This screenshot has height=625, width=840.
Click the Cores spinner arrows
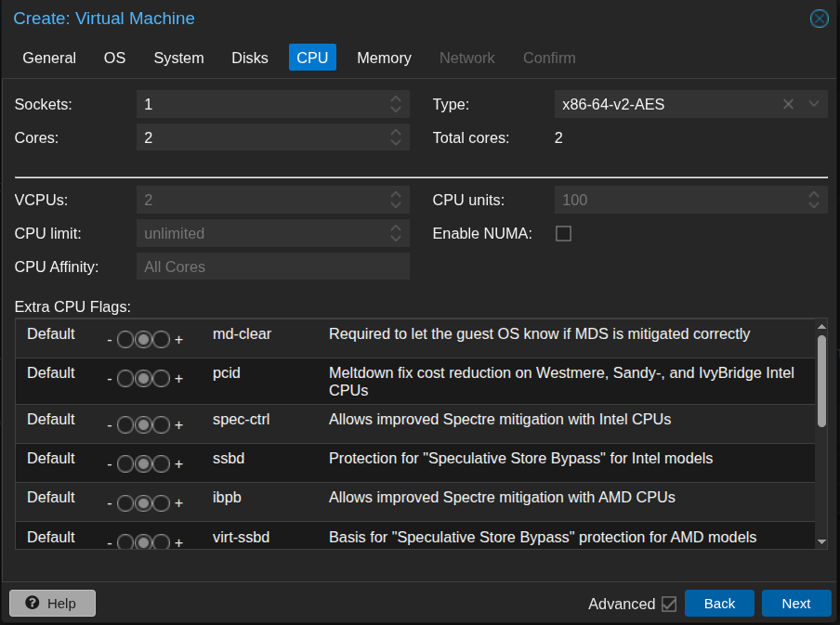tap(396, 138)
